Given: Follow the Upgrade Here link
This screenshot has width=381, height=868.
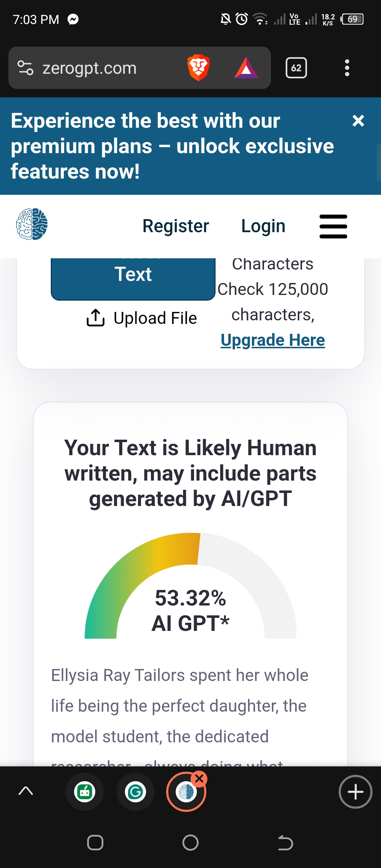Looking at the screenshot, I should (x=273, y=340).
